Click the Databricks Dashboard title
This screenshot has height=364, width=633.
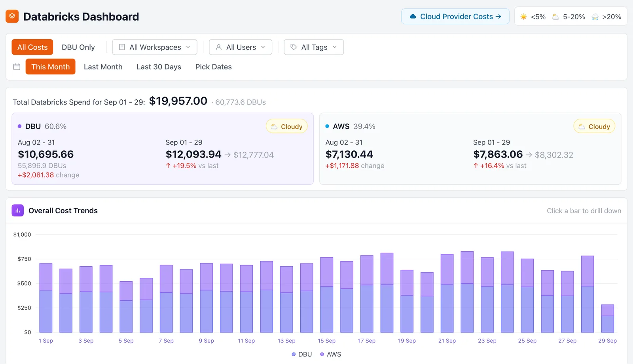coord(81,17)
